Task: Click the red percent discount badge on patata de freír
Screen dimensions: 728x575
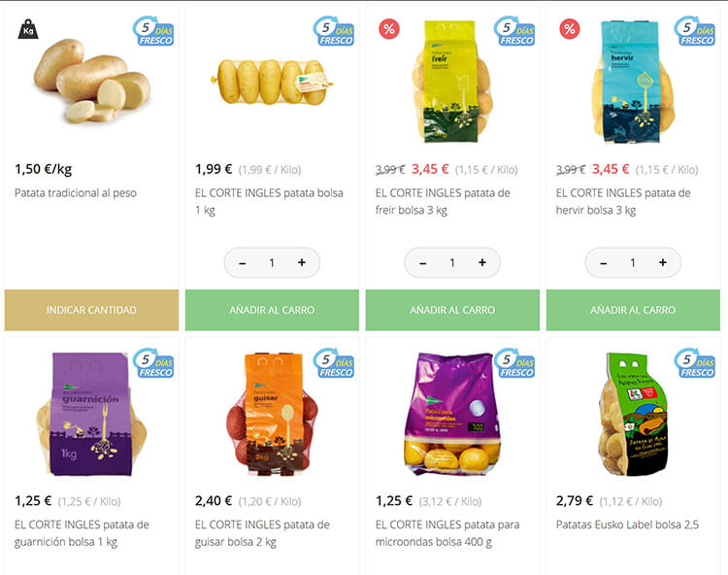Action: pos(389,29)
